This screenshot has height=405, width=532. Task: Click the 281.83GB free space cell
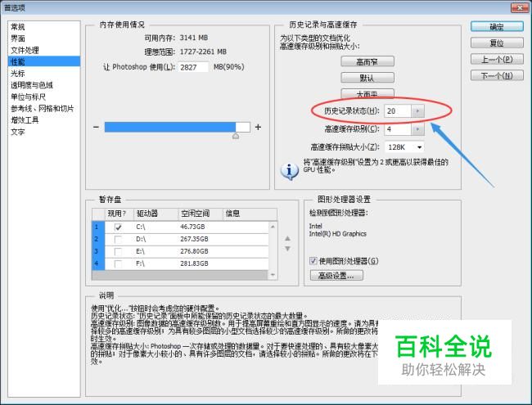(194, 263)
